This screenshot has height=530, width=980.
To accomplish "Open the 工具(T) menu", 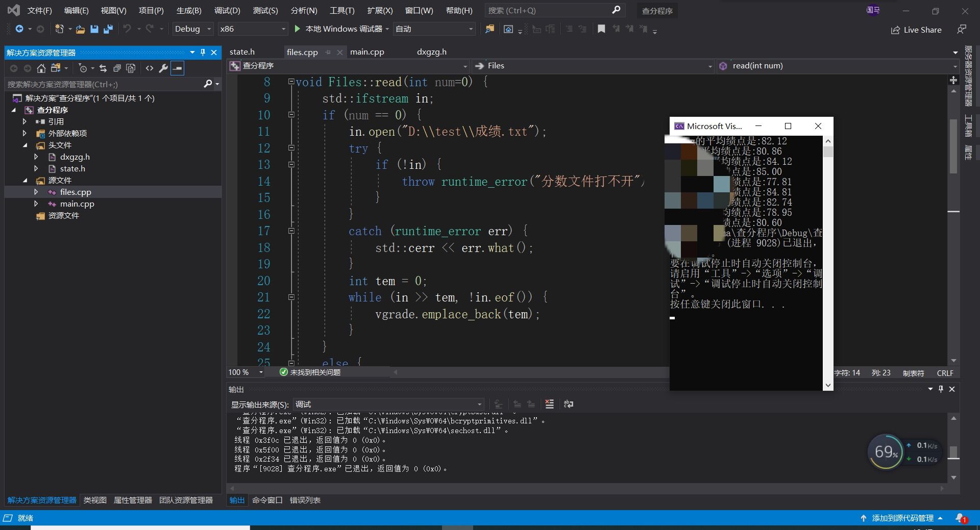I will coord(342,10).
